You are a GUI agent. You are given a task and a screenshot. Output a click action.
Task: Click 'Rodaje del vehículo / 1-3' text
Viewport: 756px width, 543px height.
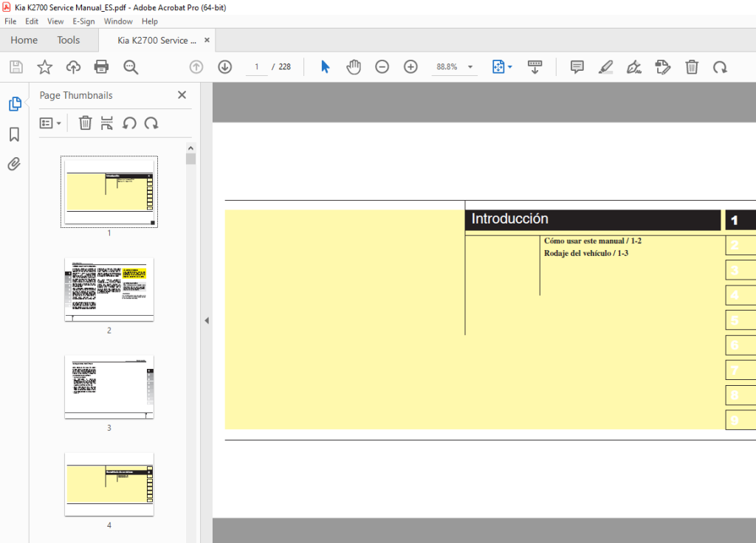coord(585,254)
